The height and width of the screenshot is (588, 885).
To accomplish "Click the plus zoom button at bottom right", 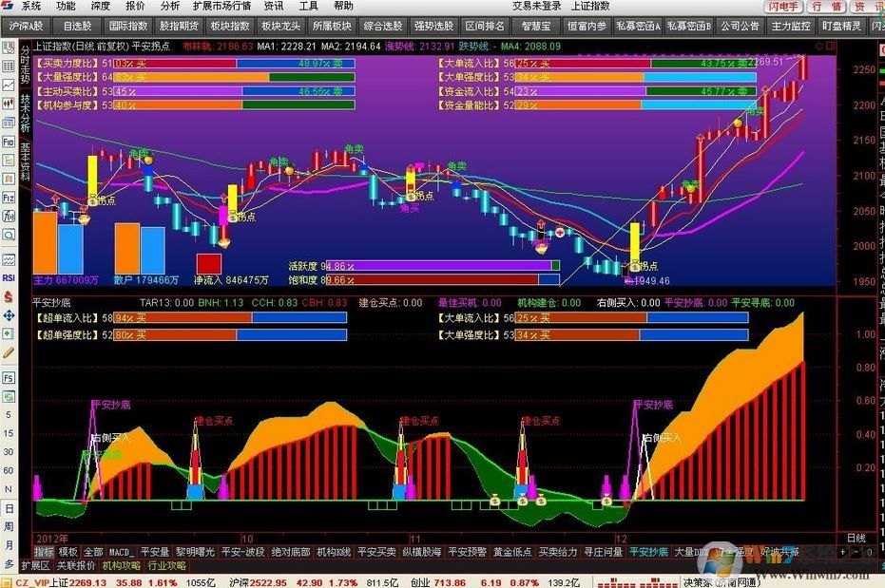I will point(843,552).
